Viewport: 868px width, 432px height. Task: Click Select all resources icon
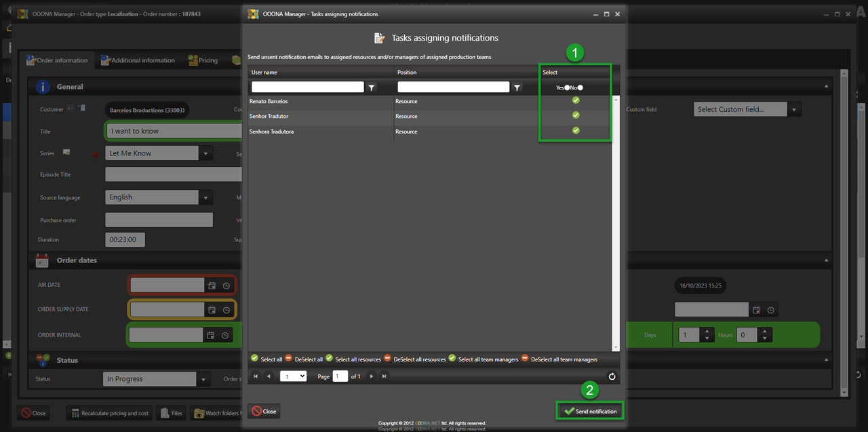(x=329, y=359)
